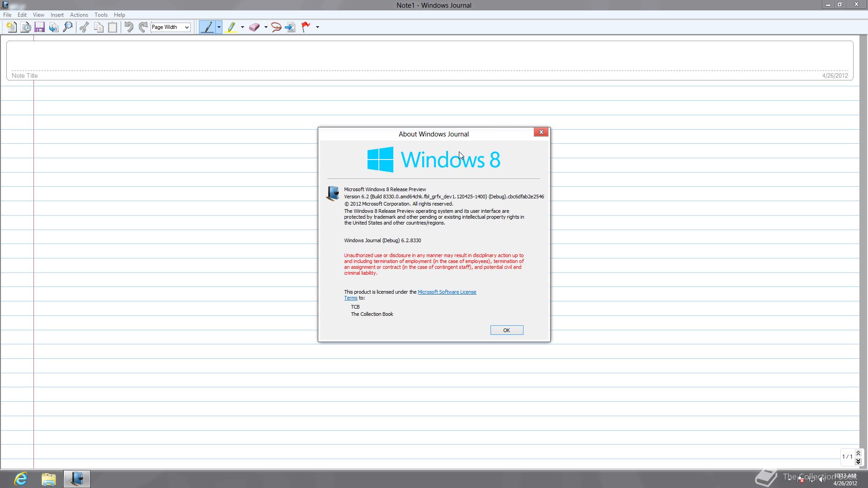
Task: Go to next page arrow
Action: click(x=858, y=461)
